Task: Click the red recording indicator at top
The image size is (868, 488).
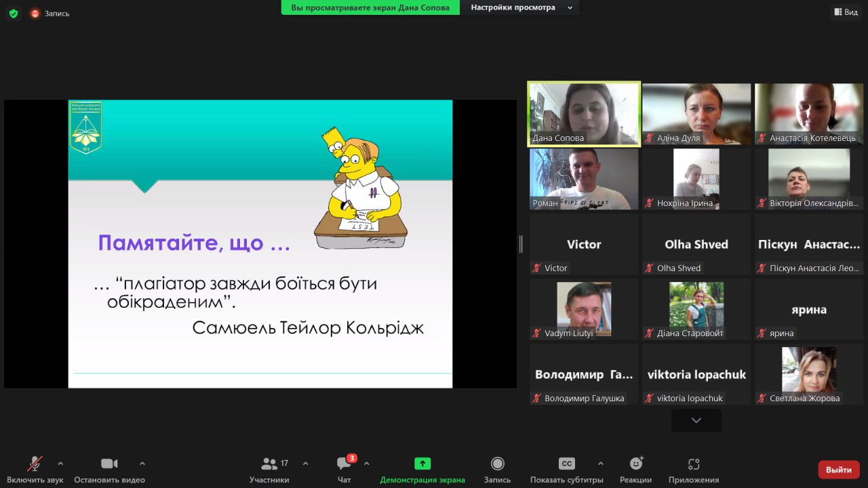Action: tap(35, 13)
